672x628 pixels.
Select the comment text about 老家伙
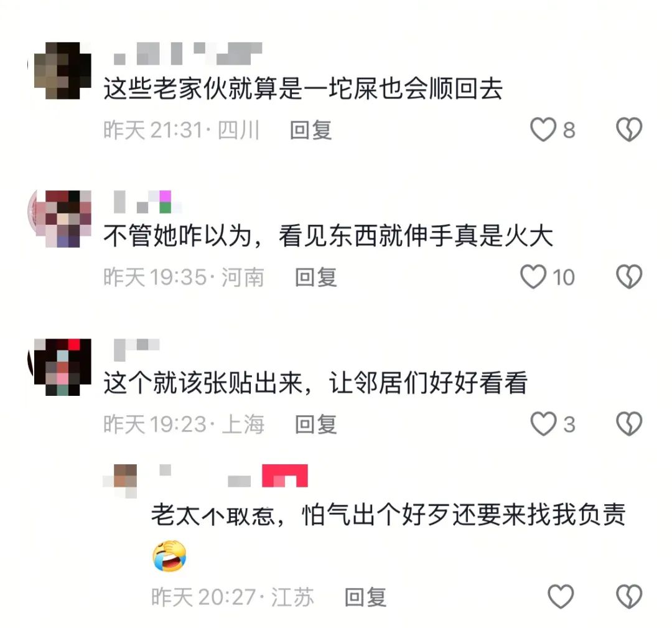[303, 89]
